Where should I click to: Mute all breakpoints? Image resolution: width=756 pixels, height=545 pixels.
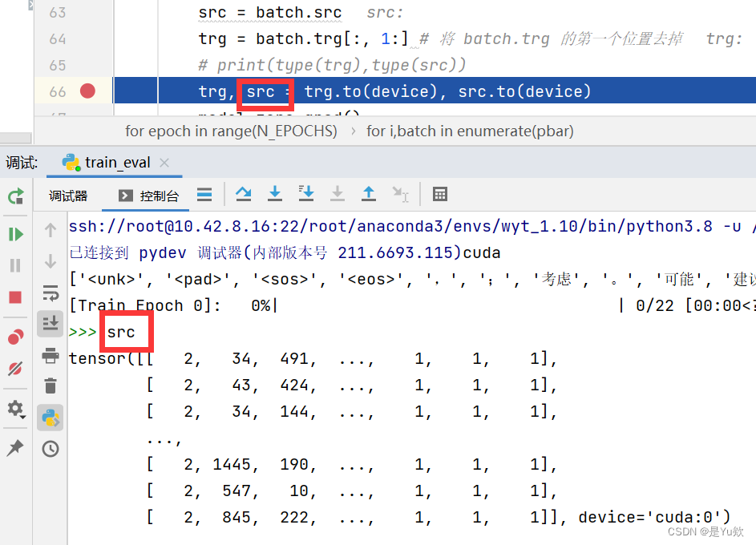[15, 369]
